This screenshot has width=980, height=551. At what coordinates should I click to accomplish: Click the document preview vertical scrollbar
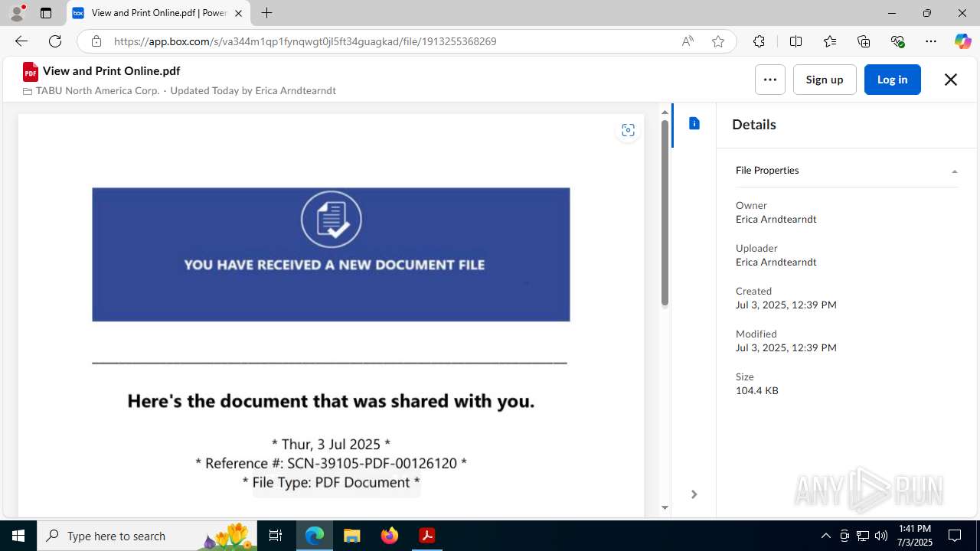pos(665,214)
